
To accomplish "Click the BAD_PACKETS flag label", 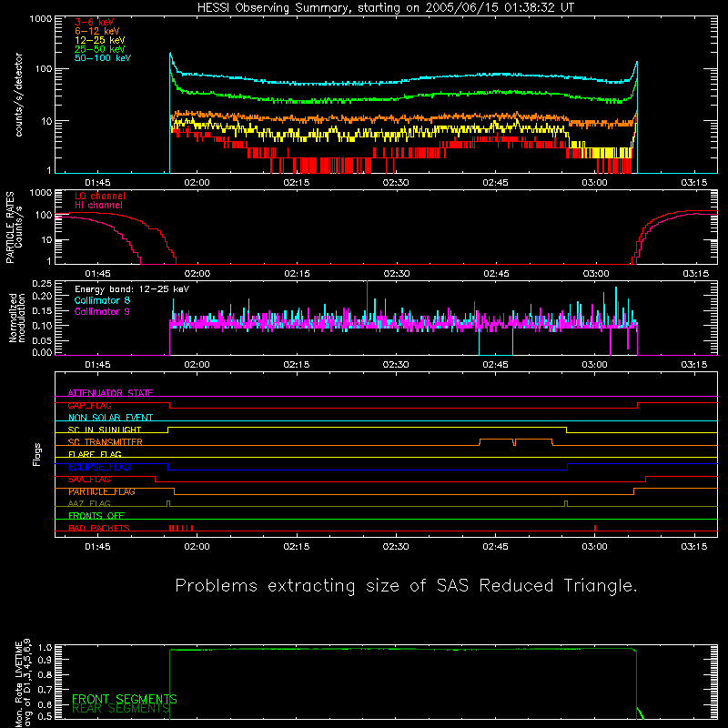I will pyautogui.click(x=99, y=528).
